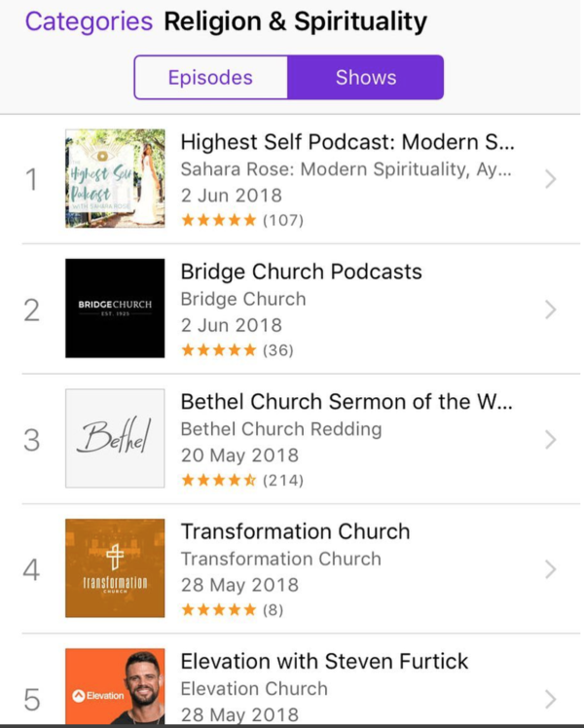Open the orange Transformation Church cross artwork
The image size is (584, 728).
point(115,568)
